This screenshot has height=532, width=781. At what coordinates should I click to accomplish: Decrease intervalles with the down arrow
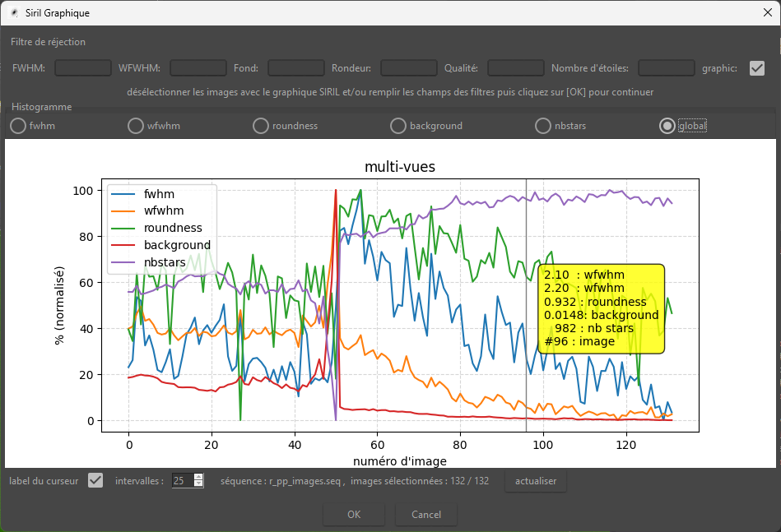coord(198,484)
